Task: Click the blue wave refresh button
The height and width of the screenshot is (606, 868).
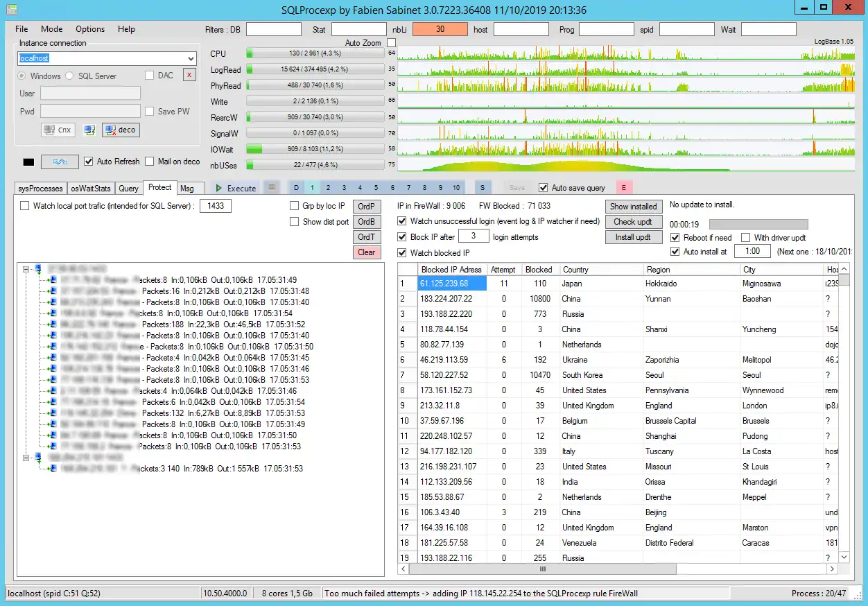Action: (60, 162)
